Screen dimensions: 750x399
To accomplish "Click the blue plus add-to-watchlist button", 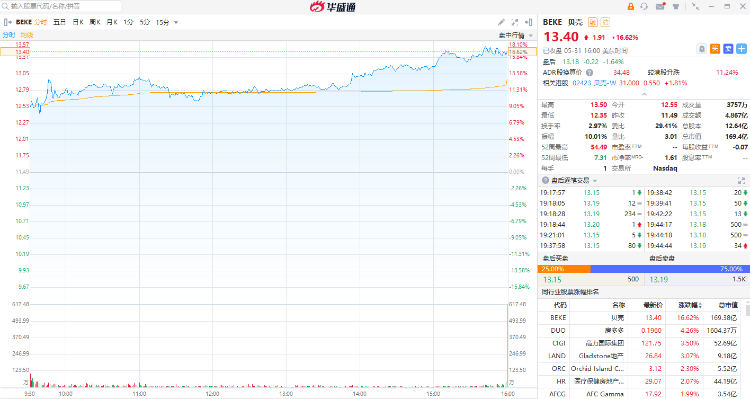I will (741, 49).
